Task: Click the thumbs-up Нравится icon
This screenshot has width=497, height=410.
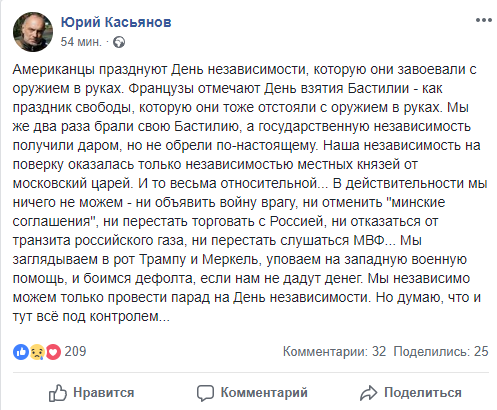Action: [58, 393]
